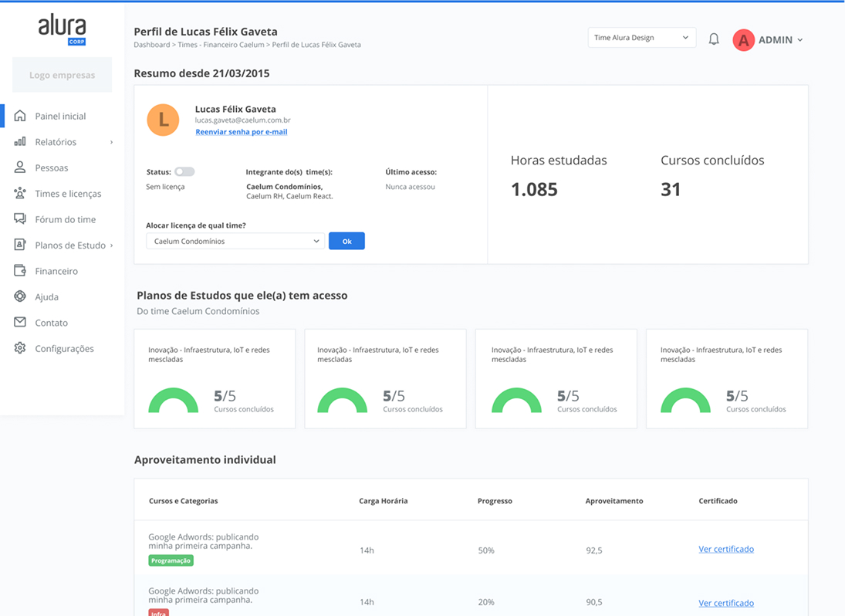Click the first study plan card
Image resolution: width=845 pixels, height=616 pixels.
click(215, 379)
